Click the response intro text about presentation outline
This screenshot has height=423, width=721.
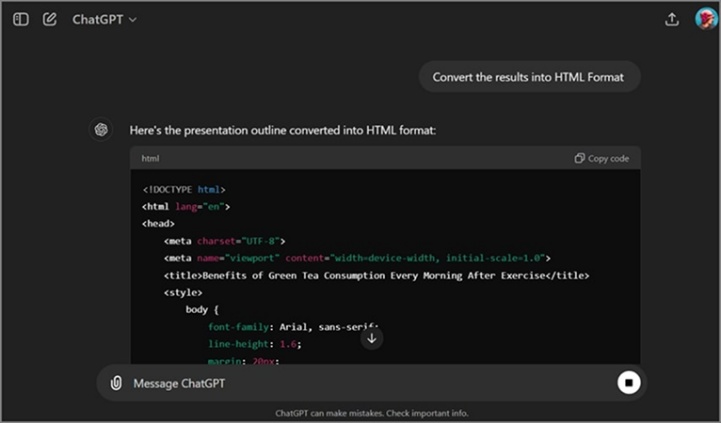283,130
